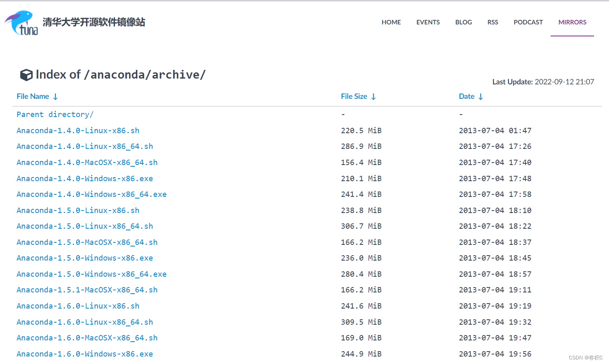Click the date 2013-07-04 18:10
The height and width of the screenshot is (364, 609).
495,211
